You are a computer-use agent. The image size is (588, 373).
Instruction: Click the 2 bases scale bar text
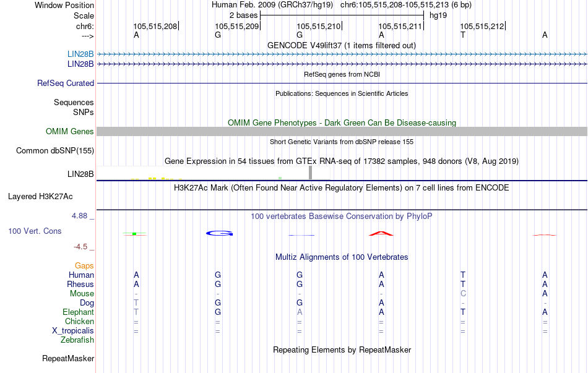click(x=244, y=15)
